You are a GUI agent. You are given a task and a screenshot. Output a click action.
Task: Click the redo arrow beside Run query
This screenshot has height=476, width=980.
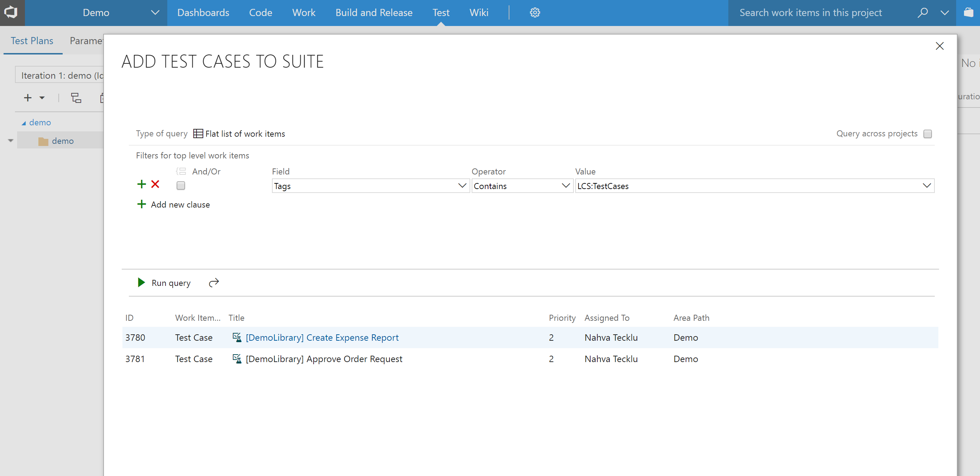click(x=214, y=282)
